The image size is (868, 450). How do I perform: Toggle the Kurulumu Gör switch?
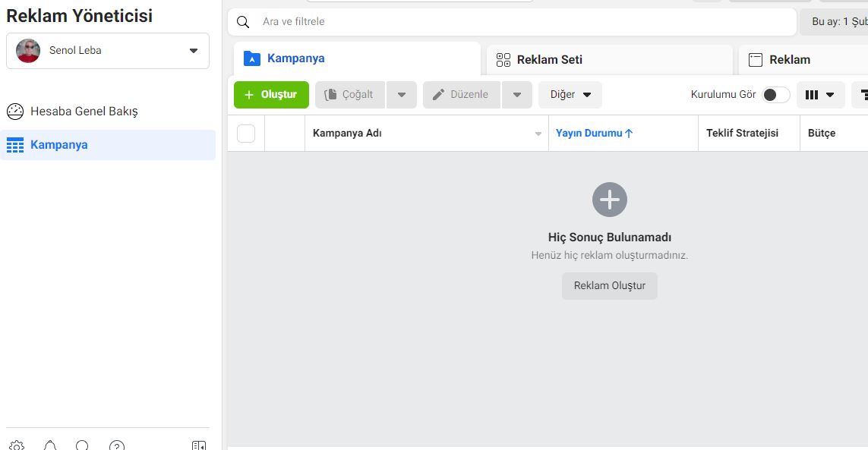pos(775,95)
